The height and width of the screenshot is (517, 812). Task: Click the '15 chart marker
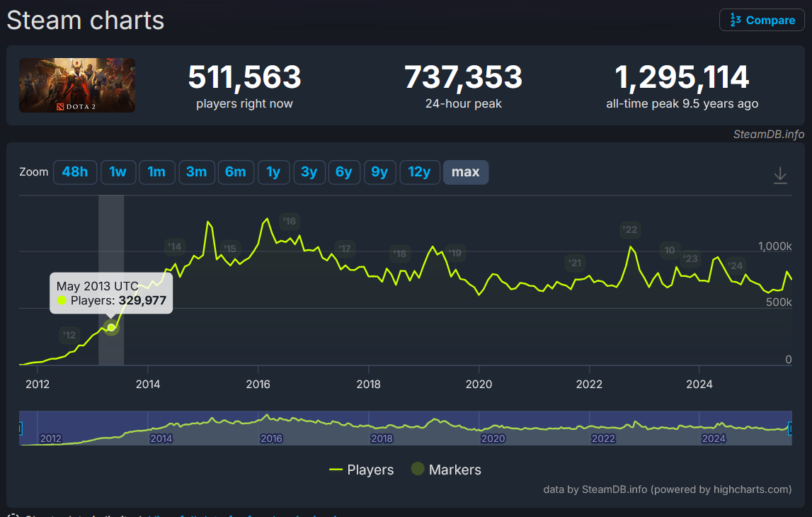pos(230,249)
